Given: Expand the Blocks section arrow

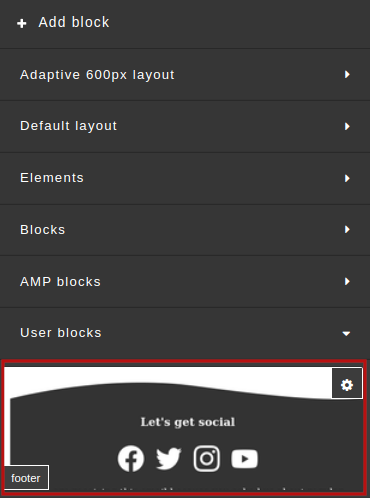Looking at the screenshot, I should coord(347,229).
